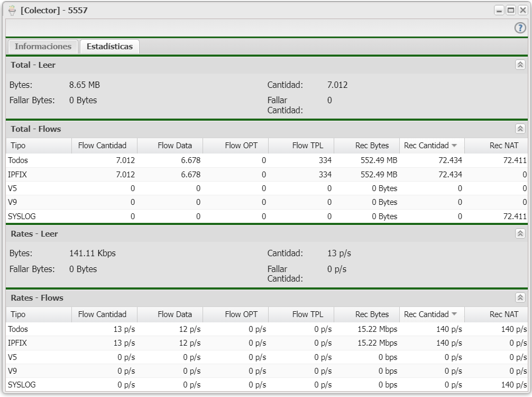This screenshot has height=397, width=532.
Task: Close the Colector 5557 window
Action: pos(522,11)
